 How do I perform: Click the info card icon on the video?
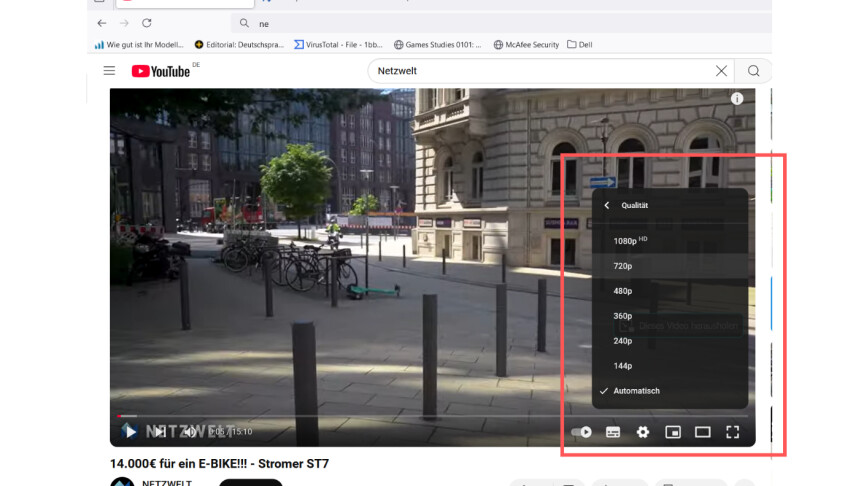pyautogui.click(x=737, y=99)
